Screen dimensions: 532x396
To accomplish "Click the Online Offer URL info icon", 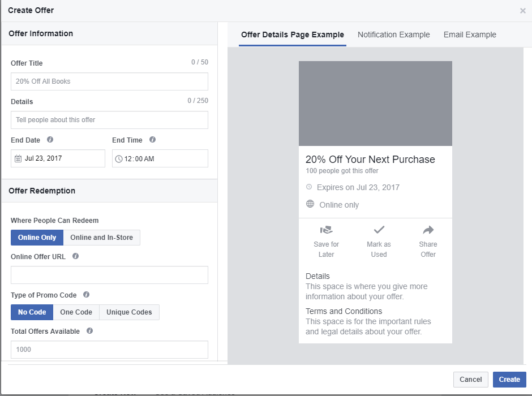I will tap(75, 256).
